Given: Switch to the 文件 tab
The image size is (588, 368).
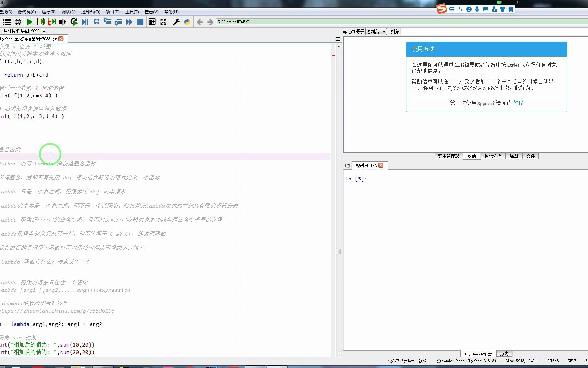Looking at the screenshot, I should click(x=530, y=156).
